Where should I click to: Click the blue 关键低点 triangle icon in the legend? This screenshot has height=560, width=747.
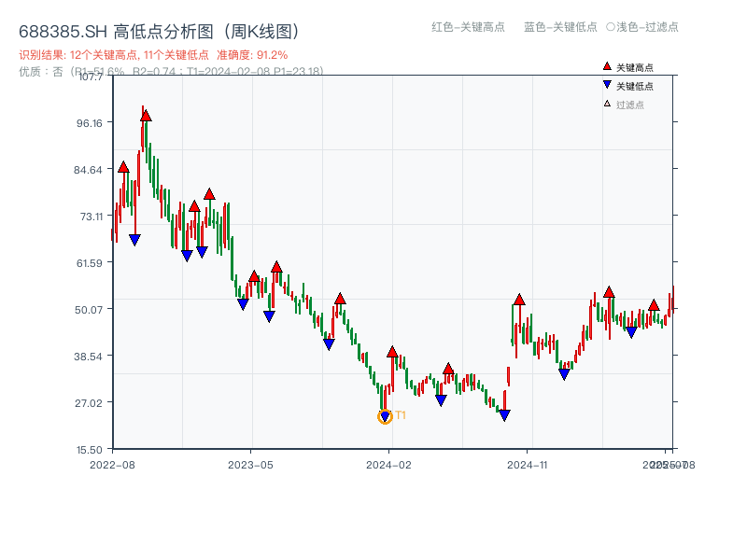[605, 83]
